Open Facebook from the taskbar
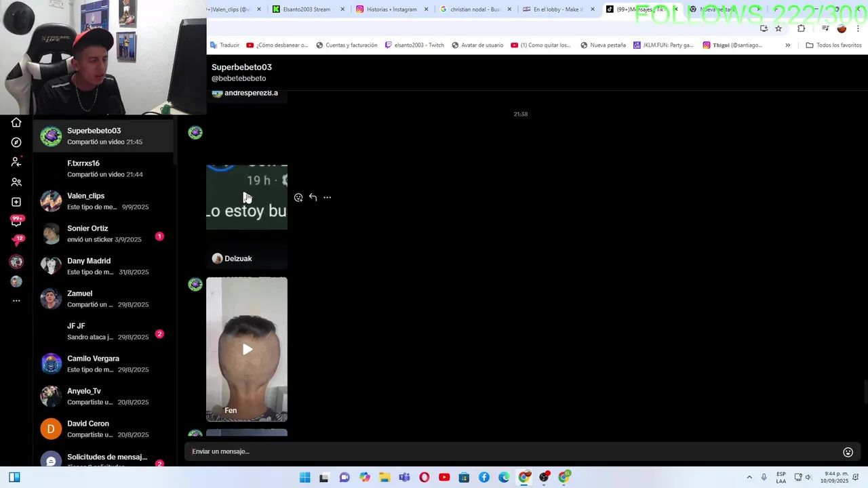This screenshot has width=868, height=488. pos(484,478)
